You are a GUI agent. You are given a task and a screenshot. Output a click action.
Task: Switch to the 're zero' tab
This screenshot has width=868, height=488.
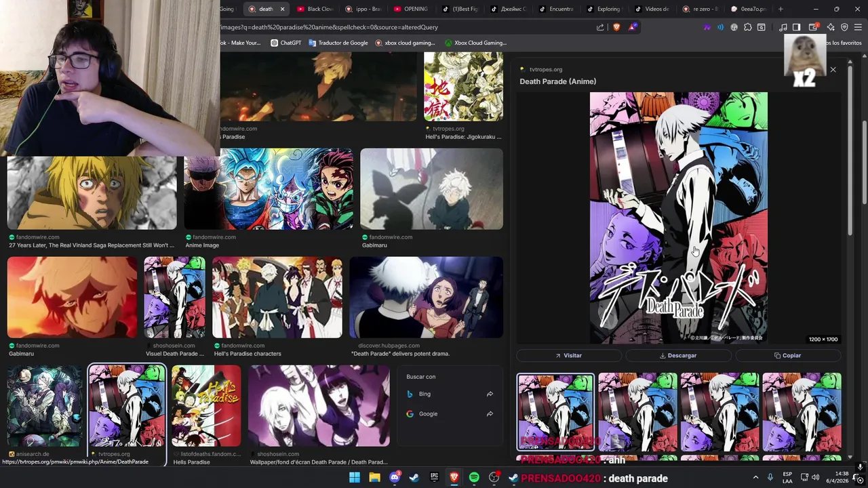pyautogui.click(x=701, y=9)
